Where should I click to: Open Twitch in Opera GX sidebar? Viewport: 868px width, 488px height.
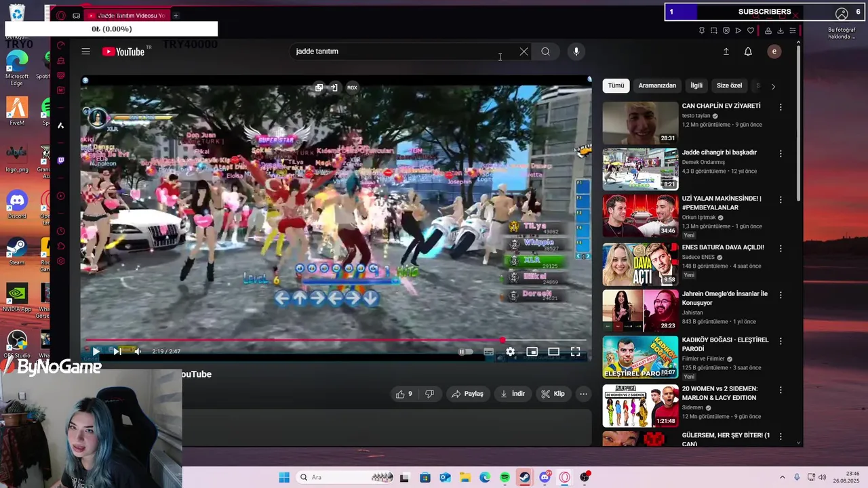[x=61, y=161]
